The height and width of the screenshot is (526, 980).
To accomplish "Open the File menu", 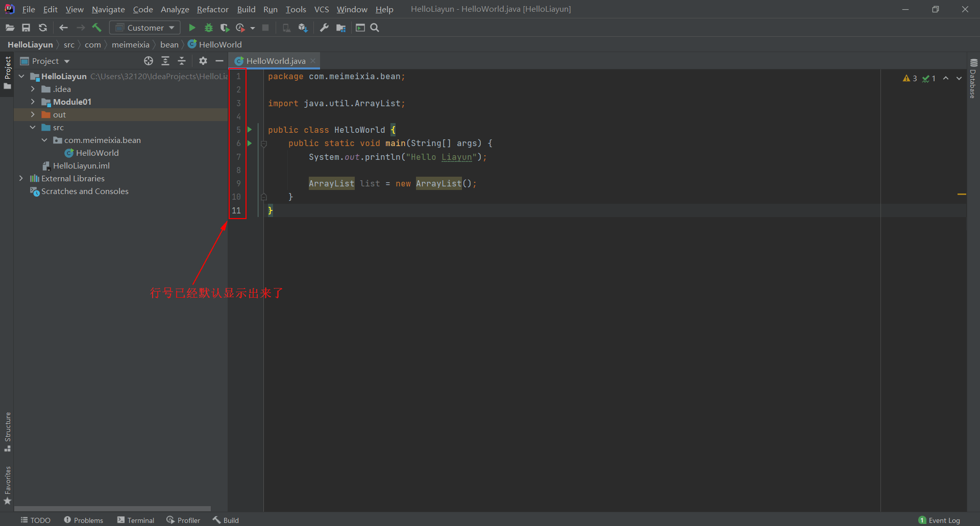I will coord(29,9).
